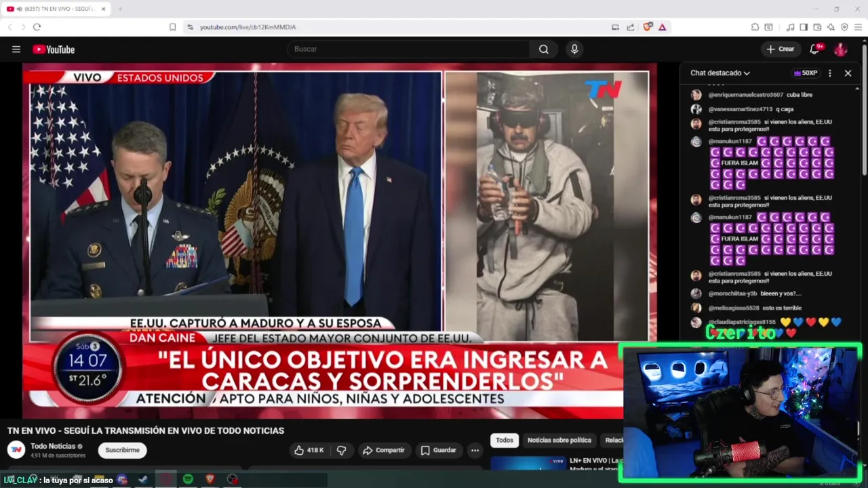868x488 pixels.
Task: Go to the YouTube home logo
Action: pos(54,49)
